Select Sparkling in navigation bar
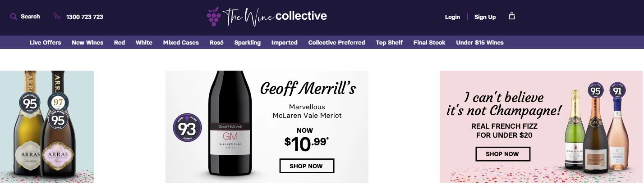This screenshot has height=193, width=644. click(247, 43)
